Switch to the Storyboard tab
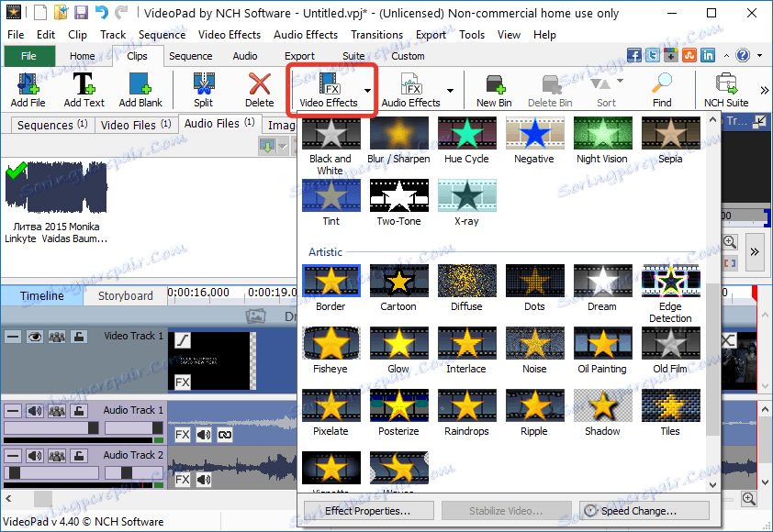This screenshot has width=773, height=532. tap(125, 295)
